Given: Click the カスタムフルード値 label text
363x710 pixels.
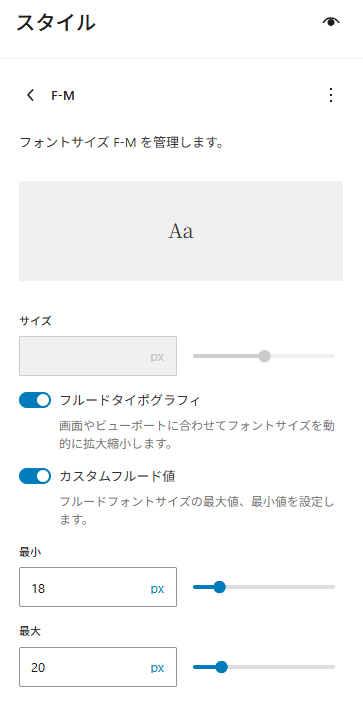Looking at the screenshot, I should tap(118, 476).
